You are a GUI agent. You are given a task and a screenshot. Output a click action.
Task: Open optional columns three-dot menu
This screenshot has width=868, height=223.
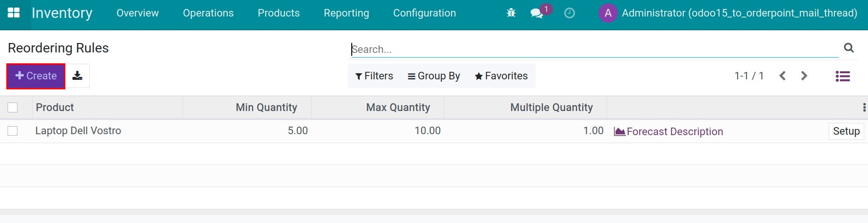point(864,108)
